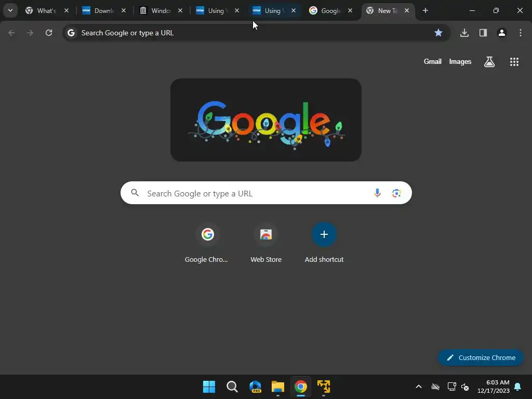The width and height of the screenshot is (532, 399).
Task: Open the profile avatar menu
Action: [x=502, y=33]
